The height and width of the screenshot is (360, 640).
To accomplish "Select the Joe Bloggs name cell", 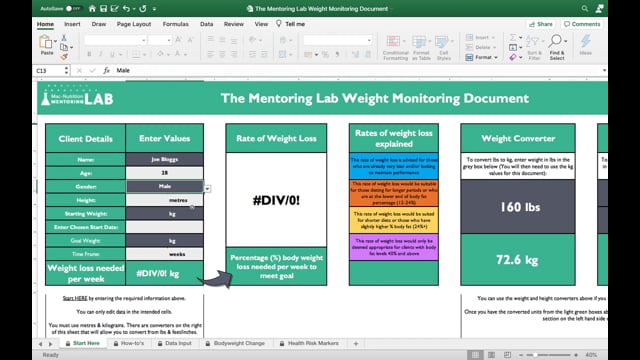I will pyautogui.click(x=164, y=160).
